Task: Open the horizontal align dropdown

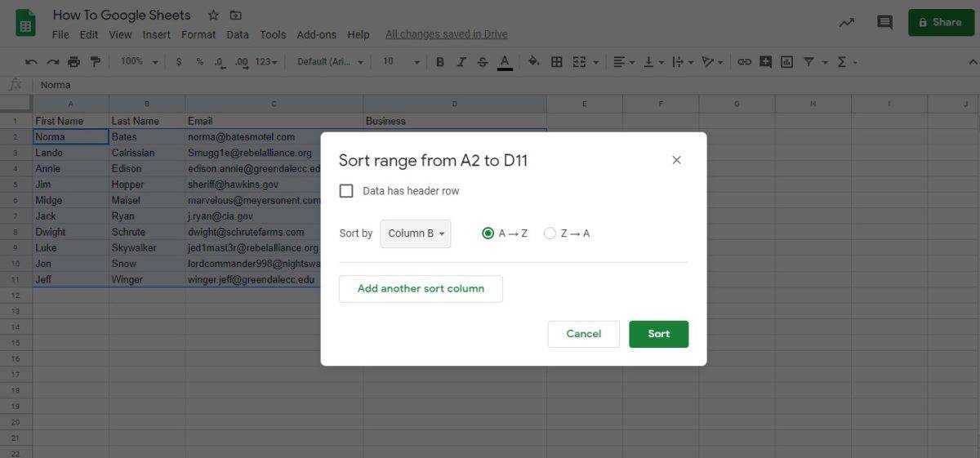Action: coord(623,62)
